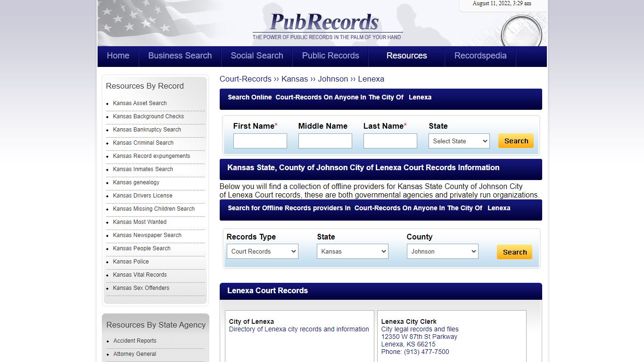Screen dimensions: 644x362
Task: Click the Search button beside County
Action: click(x=514, y=252)
